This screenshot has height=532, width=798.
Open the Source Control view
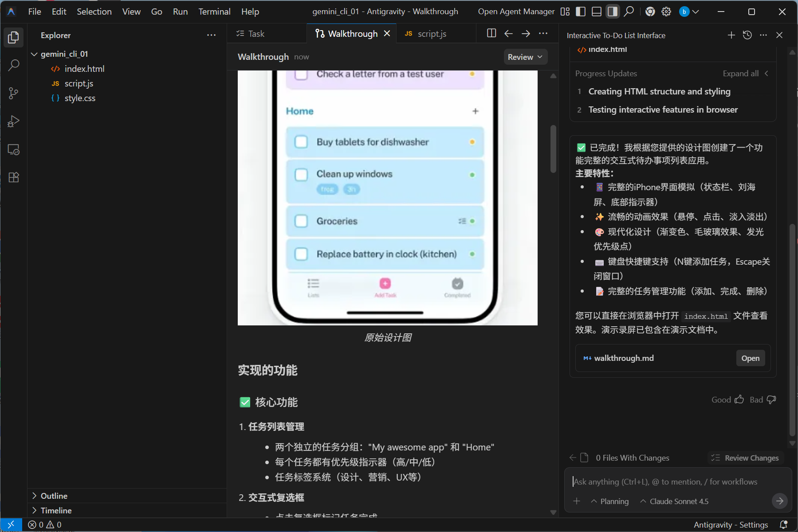tap(13, 93)
